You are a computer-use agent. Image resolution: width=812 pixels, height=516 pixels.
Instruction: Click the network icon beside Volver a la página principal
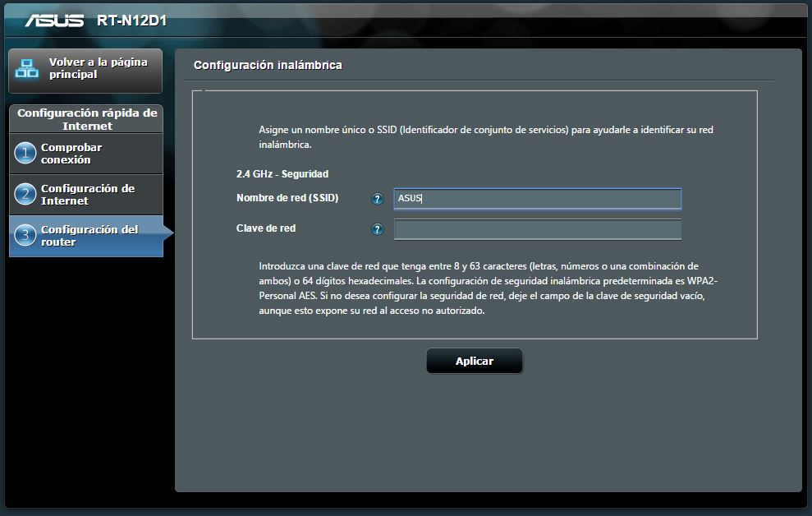pos(27,69)
